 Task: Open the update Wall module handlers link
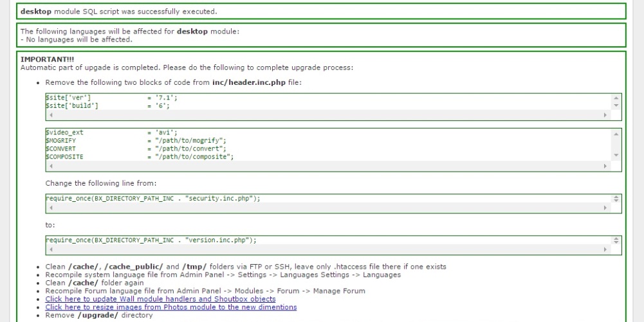tap(160, 299)
